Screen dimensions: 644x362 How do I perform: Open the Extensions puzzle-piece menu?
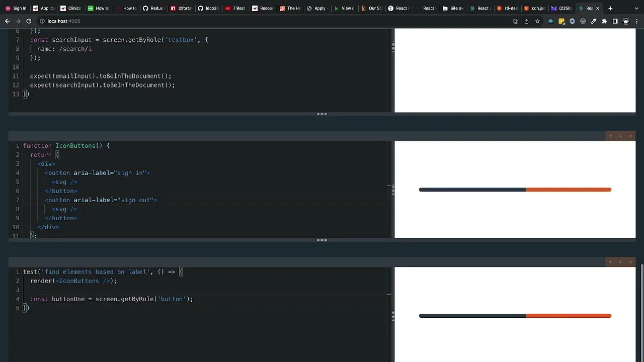point(604,21)
